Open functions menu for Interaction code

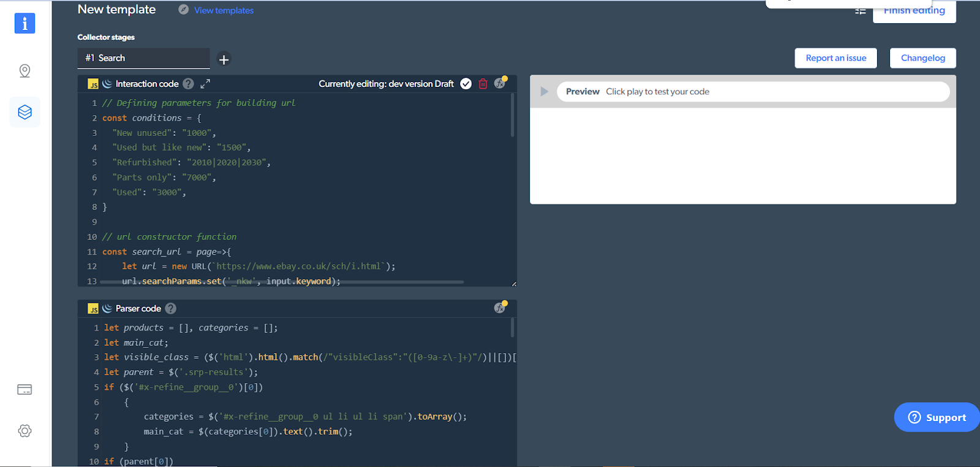point(500,83)
